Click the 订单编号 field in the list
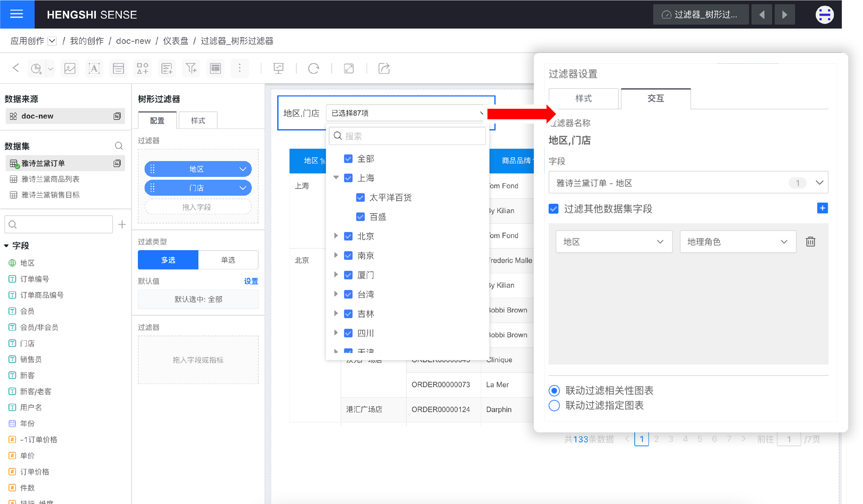Viewport: 863px width, 504px height. pos(35,279)
